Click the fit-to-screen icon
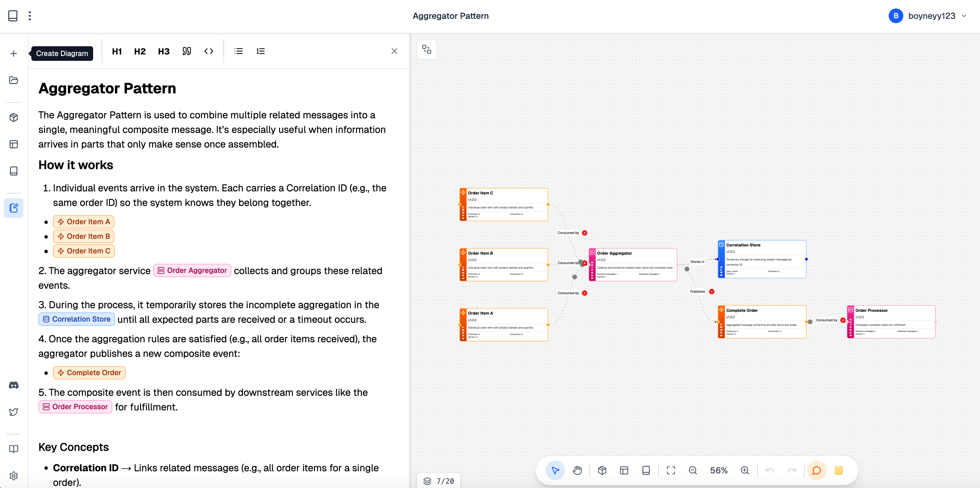 [x=671, y=470]
